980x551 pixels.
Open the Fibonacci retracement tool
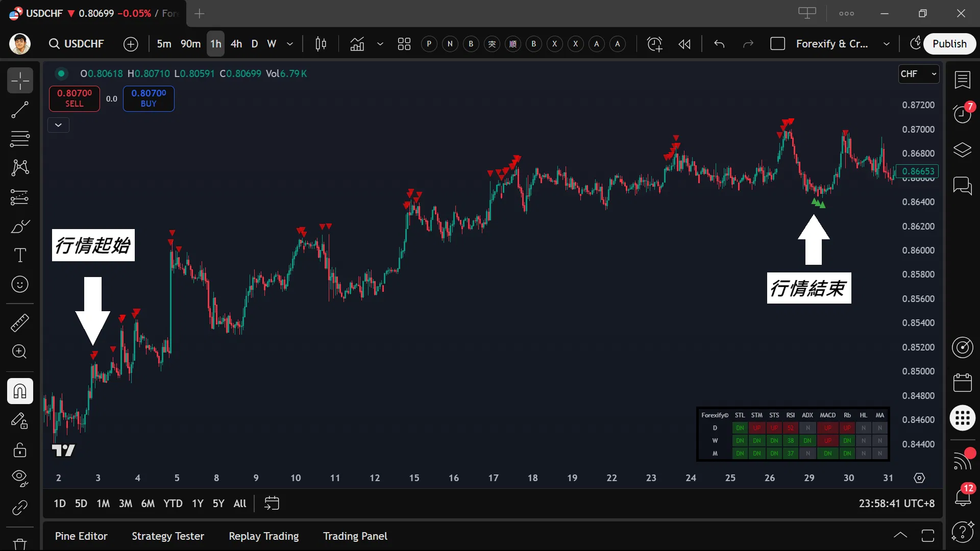[x=20, y=138]
